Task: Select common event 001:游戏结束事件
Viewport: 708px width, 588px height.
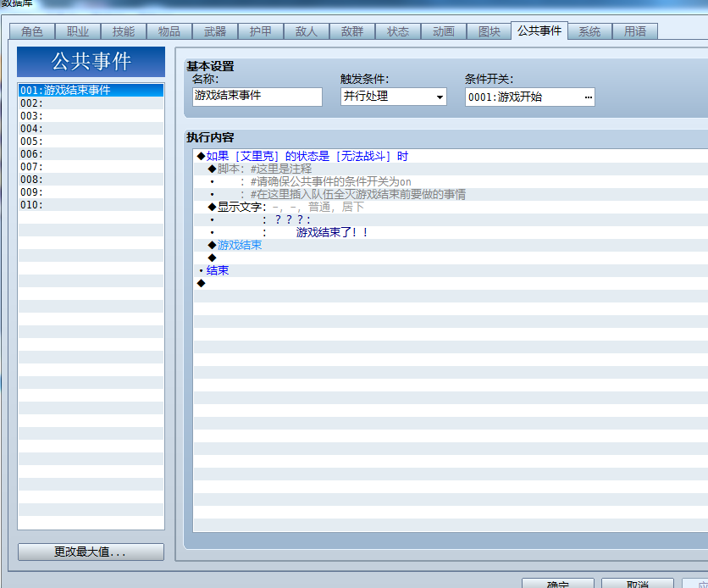Action: coord(91,90)
